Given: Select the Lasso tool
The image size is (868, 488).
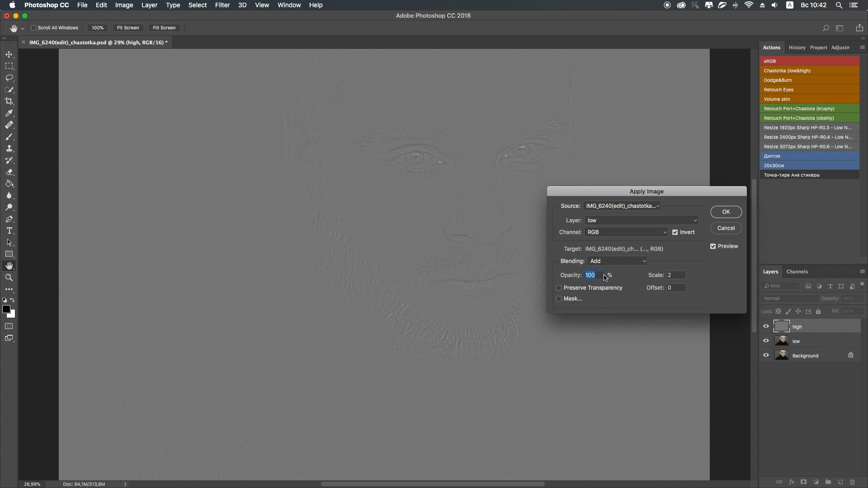Looking at the screenshot, I should click(x=9, y=78).
